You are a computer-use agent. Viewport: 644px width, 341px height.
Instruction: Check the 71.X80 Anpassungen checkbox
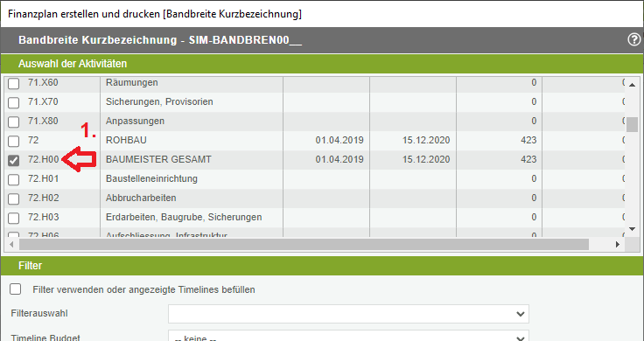(13, 122)
